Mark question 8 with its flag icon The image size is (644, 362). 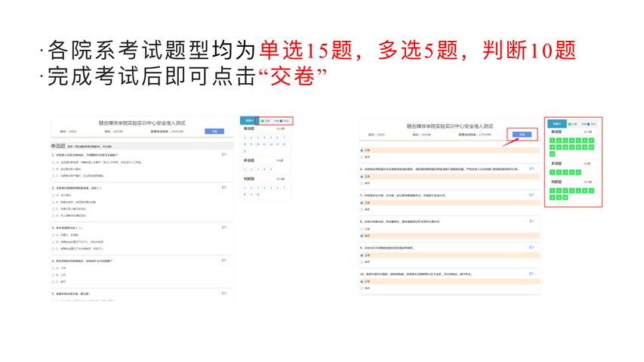pos(532,221)
